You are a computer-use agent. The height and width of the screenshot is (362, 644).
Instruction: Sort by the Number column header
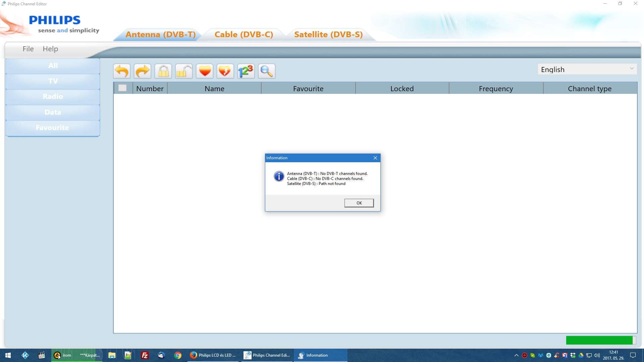point(150,88)
